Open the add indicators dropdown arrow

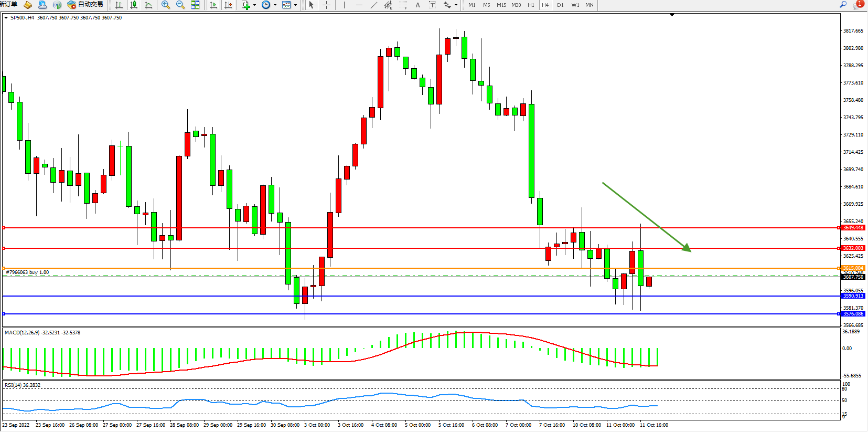(x=255, y=5)
